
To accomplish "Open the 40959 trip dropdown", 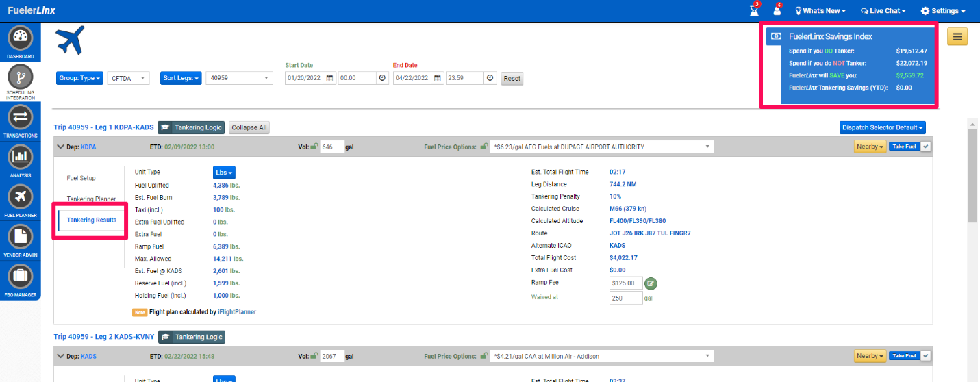I will pyautogui.click(x=239, y=78).
